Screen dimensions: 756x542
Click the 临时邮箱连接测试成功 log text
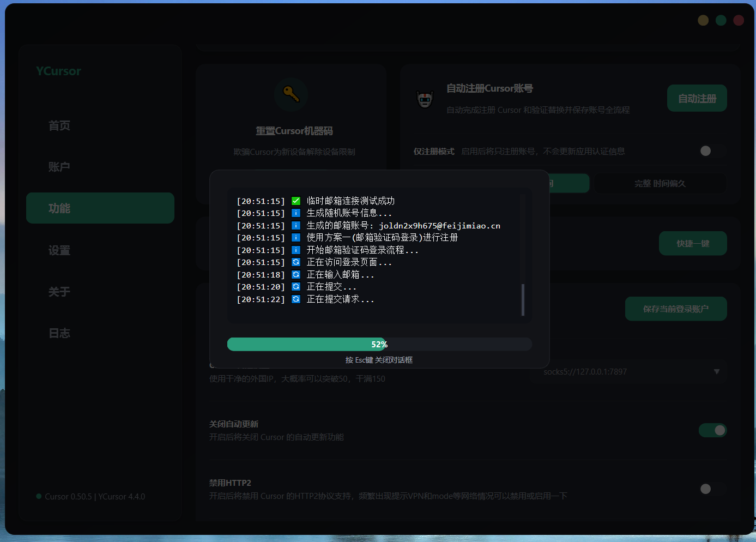pos(350,201)
